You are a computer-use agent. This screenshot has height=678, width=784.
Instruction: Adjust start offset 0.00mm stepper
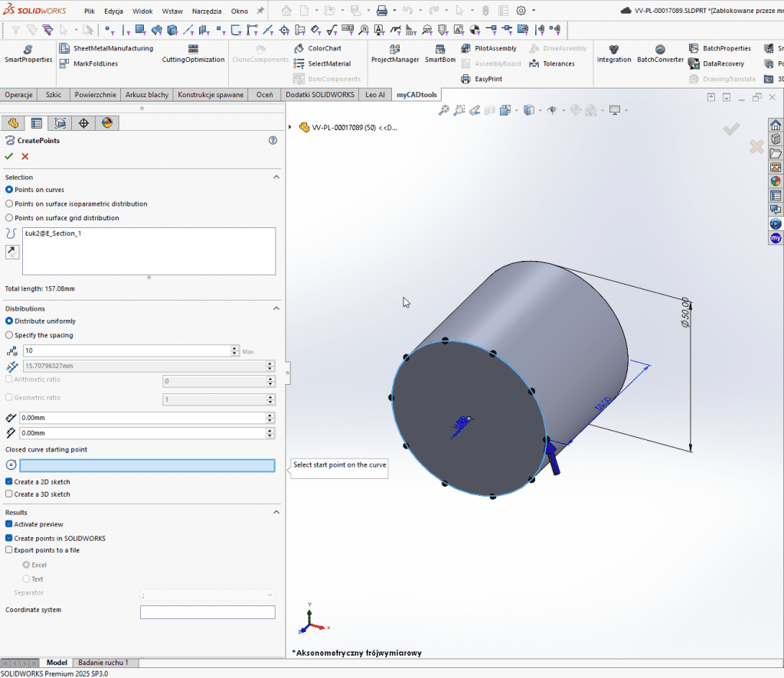click(x=270, y=418)
